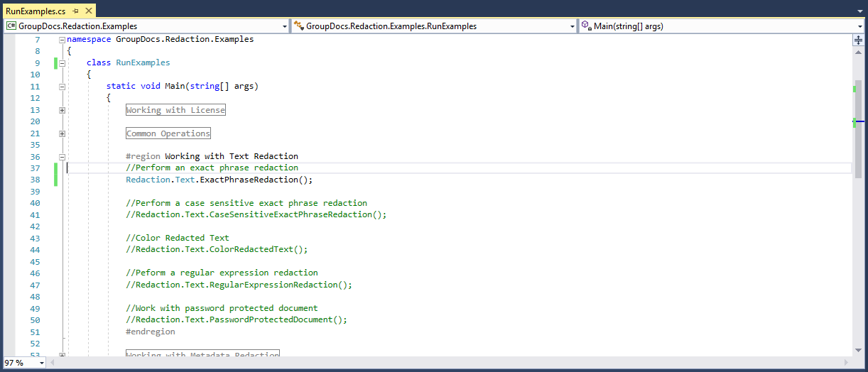Open the Main(string[] args) member dropdown
Screen dimensions: 868x372
tap(859, 26)
